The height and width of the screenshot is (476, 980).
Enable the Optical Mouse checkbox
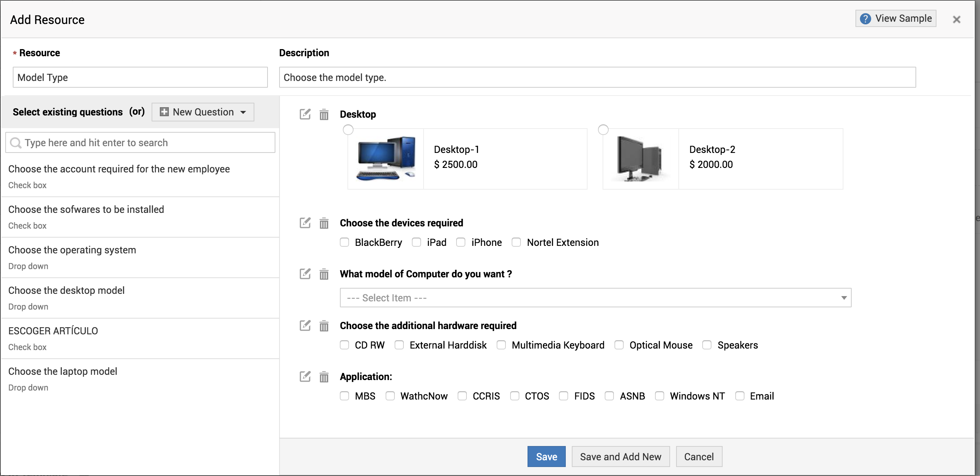619,345
